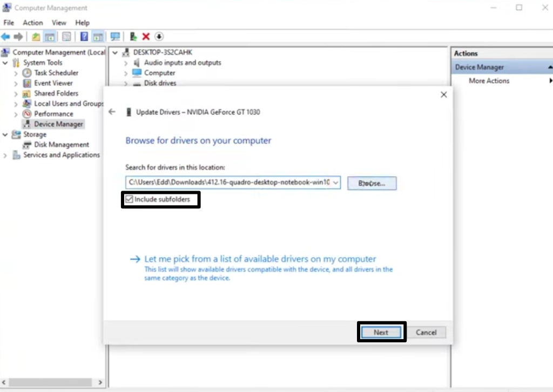Open the Help menu
The width and height of the screenshot is (553, 392).
[82, 23]
